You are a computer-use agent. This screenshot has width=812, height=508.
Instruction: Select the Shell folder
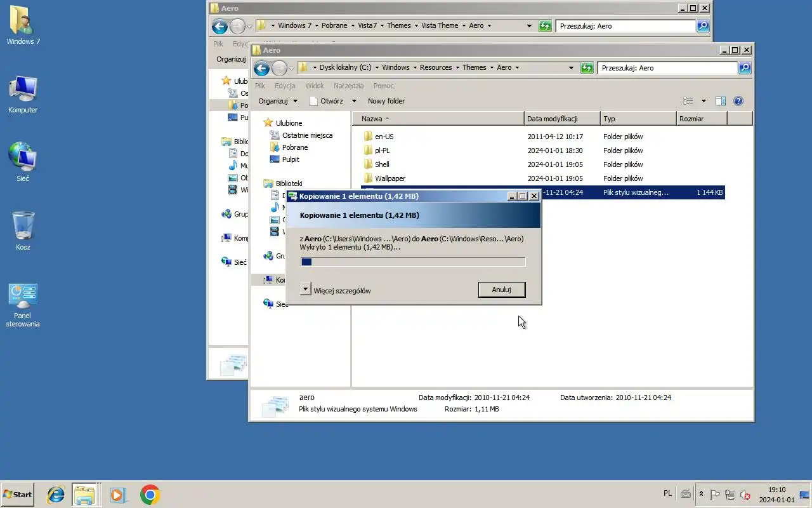point(382,164)
